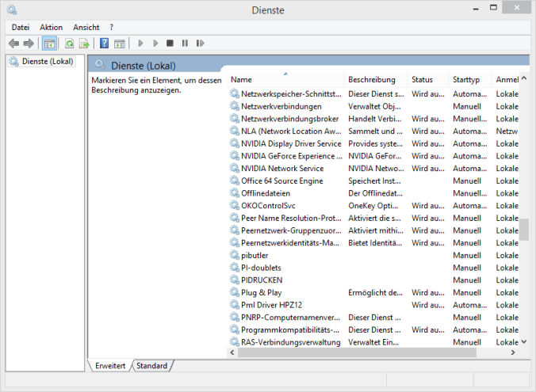Select the Programmkompatibilitäts-... service
This screenshot has height=392, width=536.
pos(290,330)
